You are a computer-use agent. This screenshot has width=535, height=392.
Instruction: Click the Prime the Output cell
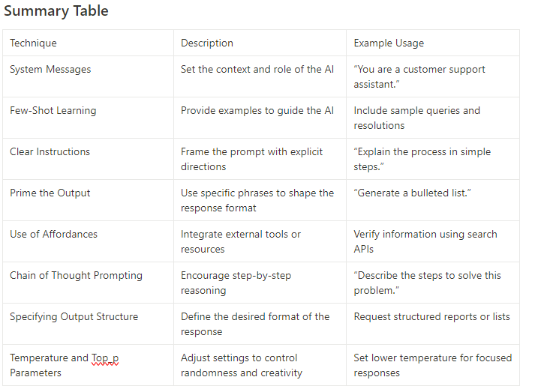pos(50,193)
